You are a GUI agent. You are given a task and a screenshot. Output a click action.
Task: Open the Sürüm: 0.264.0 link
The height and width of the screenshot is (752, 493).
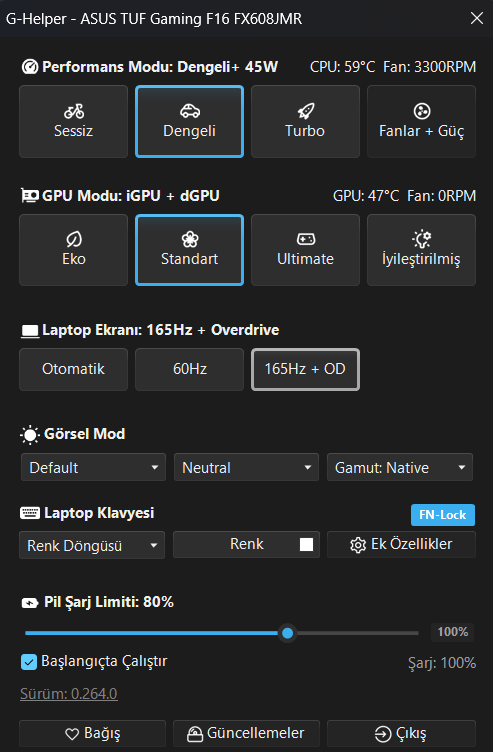point(69,693)
